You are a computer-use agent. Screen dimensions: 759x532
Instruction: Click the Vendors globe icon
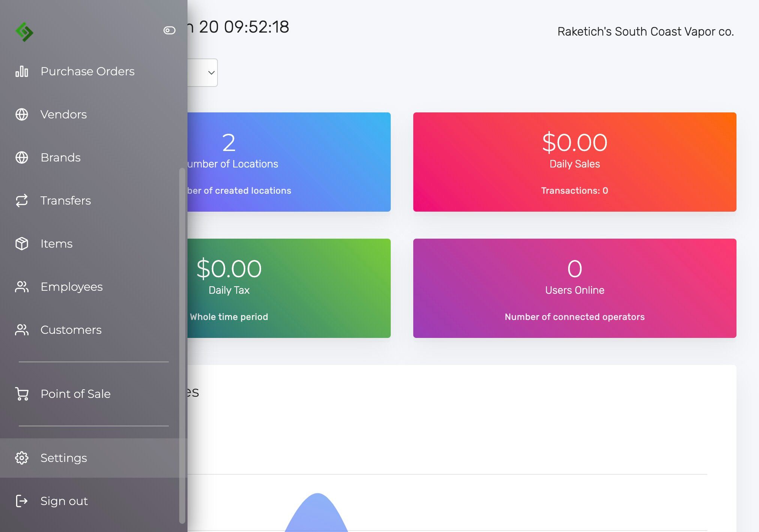point(22,114)
